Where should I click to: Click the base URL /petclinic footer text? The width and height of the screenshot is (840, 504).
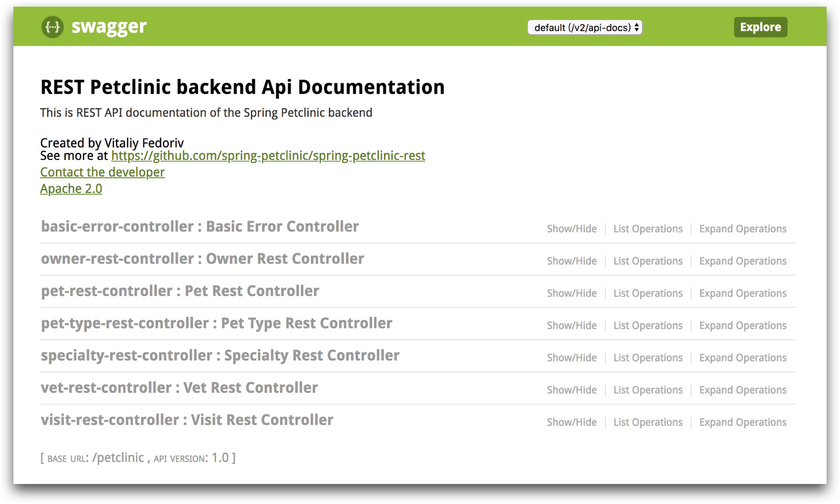click(x=138, y=458)
